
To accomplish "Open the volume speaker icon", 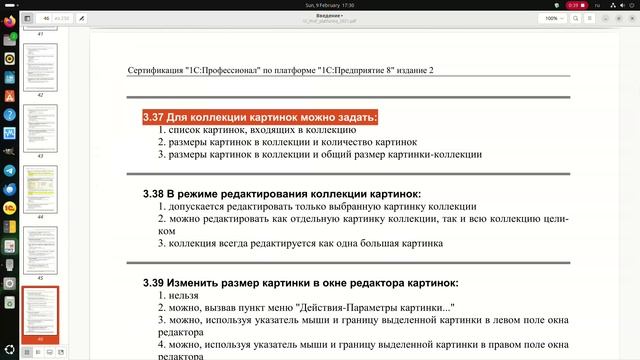I will pos(622,5).
